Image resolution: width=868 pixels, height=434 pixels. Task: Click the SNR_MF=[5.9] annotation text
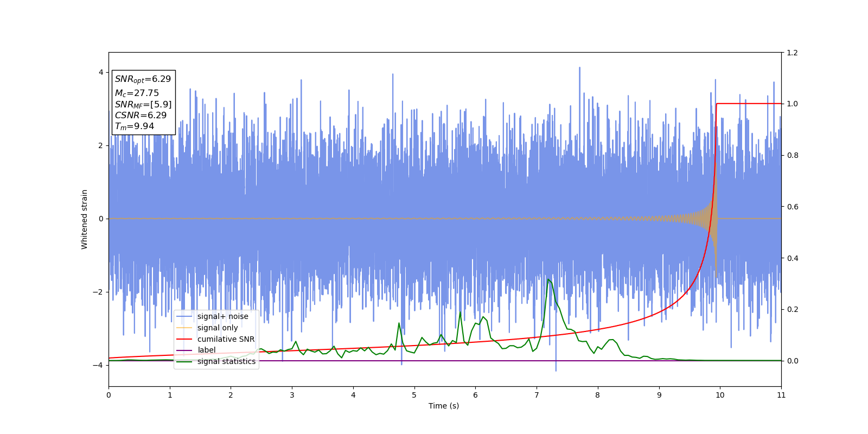[143, 104]
